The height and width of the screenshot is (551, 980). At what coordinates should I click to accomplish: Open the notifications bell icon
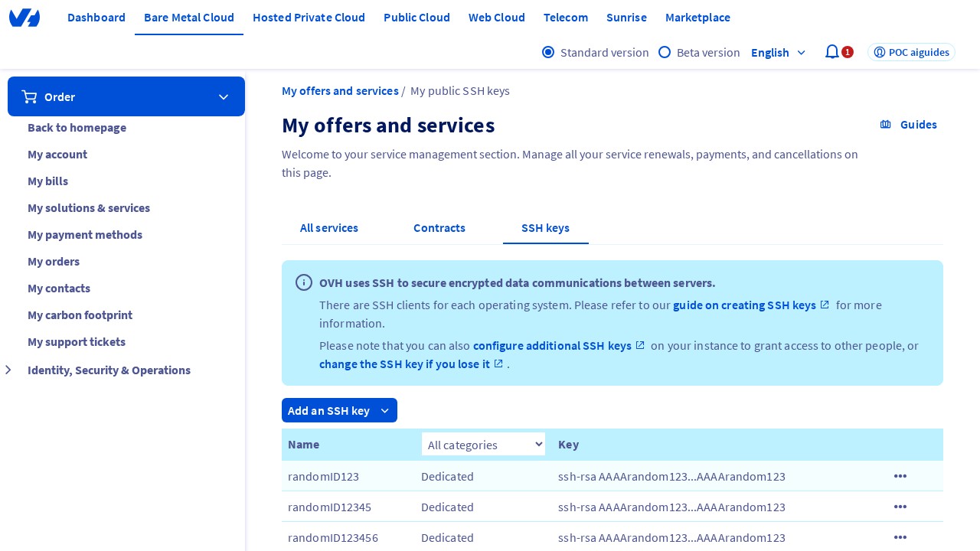(x=831, y=52)
